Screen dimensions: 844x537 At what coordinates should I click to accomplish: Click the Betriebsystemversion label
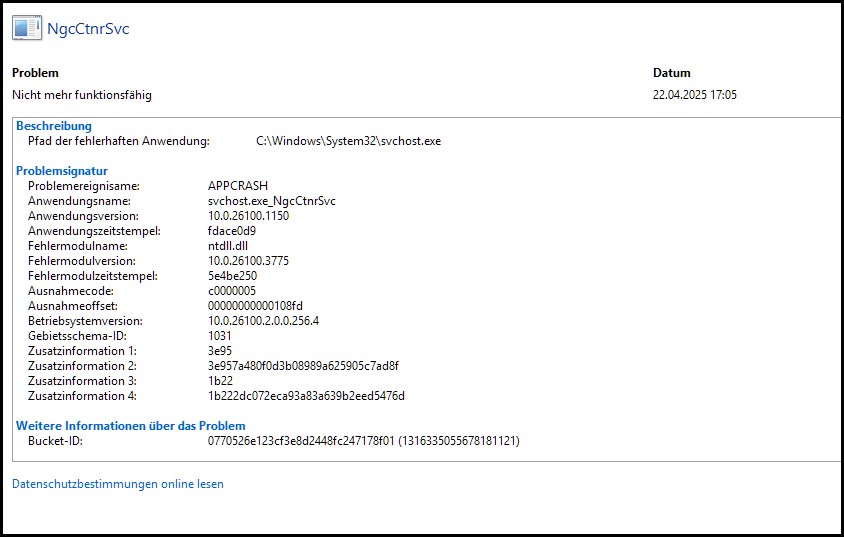[86, 321]
